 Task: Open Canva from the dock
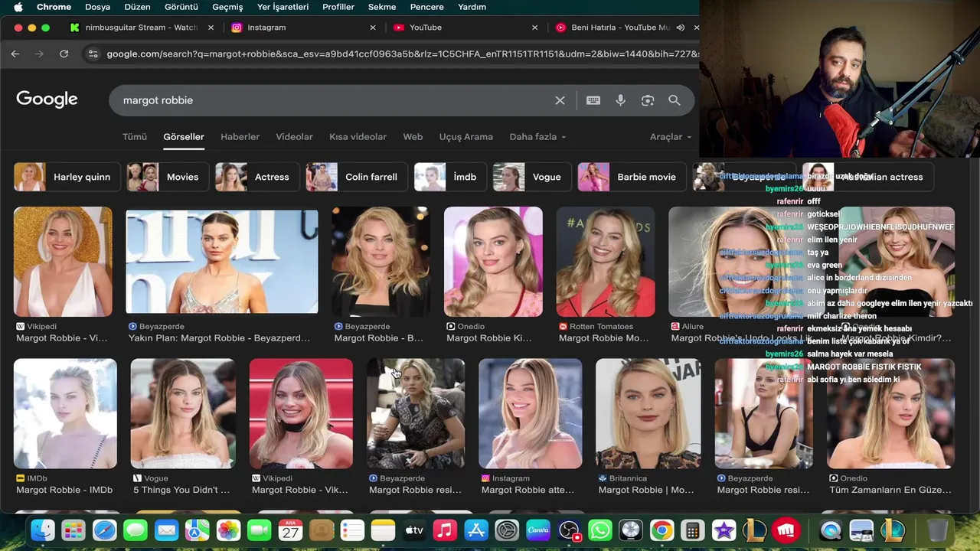pos(538,530)
